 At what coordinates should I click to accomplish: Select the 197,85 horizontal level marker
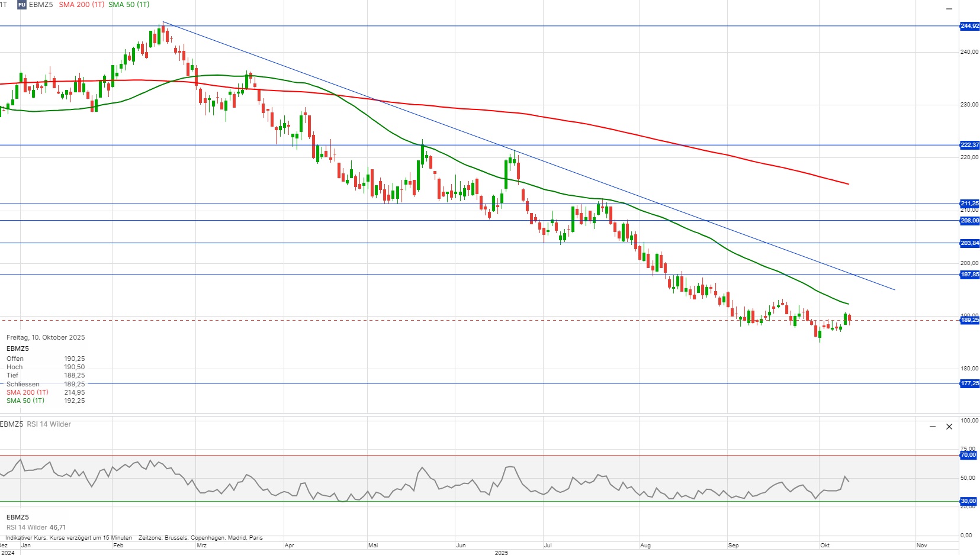tap(969, 275)
